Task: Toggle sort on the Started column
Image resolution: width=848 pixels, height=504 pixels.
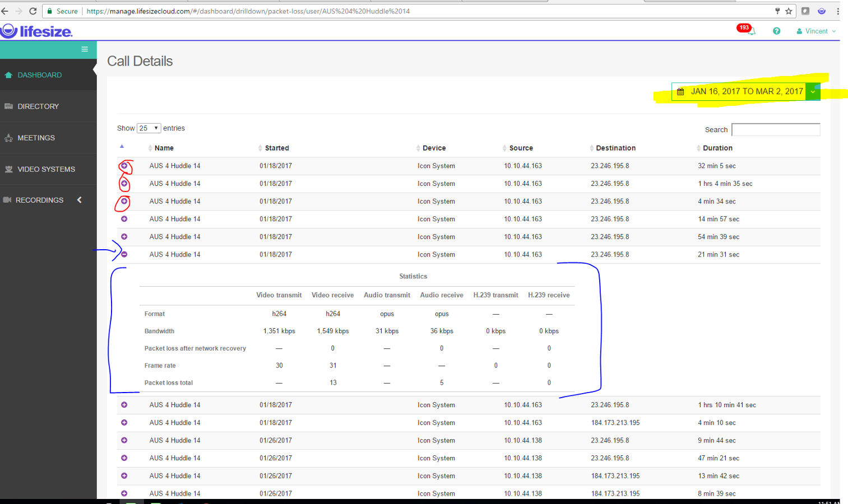Action: tap(275, 148)
